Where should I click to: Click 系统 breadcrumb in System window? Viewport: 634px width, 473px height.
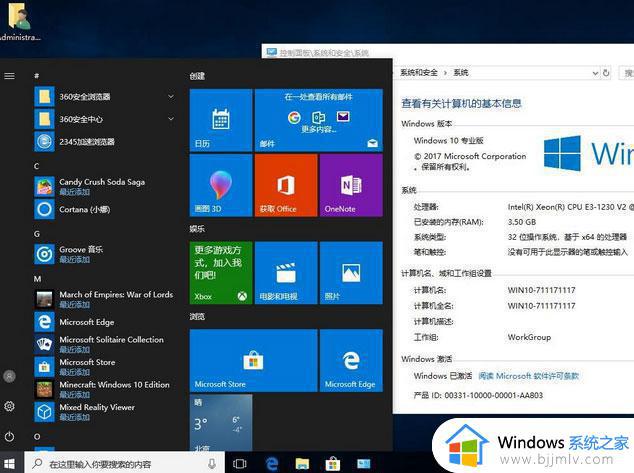(x=461, y=73)
